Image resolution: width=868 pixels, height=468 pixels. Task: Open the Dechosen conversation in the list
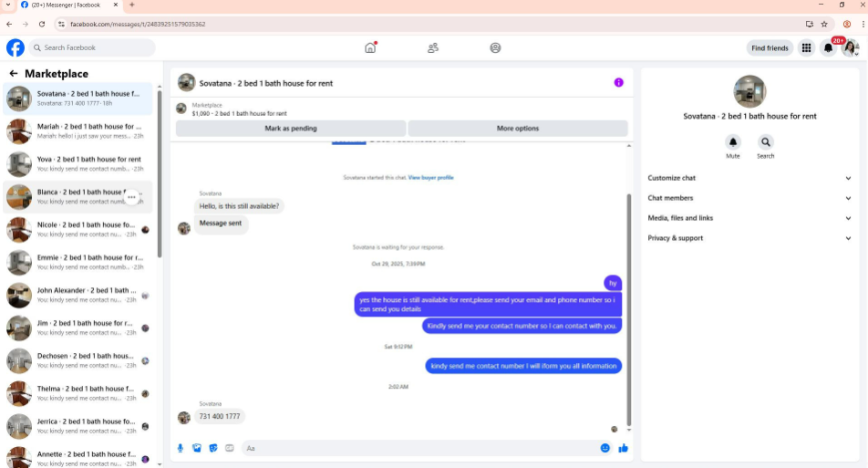pos(78,360)
